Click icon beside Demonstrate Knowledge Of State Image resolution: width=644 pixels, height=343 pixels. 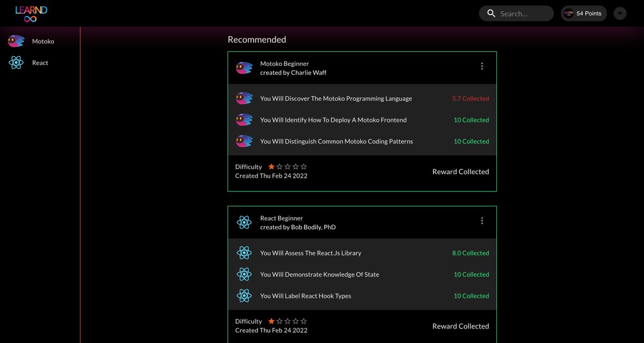pyautogui.click(x=244, y=274)
